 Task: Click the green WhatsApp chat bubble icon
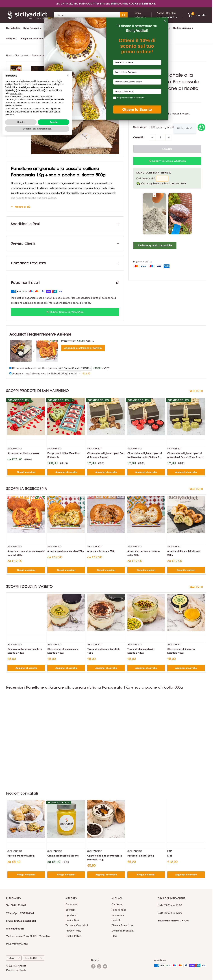pyautogui.click(x=201, y=127)
